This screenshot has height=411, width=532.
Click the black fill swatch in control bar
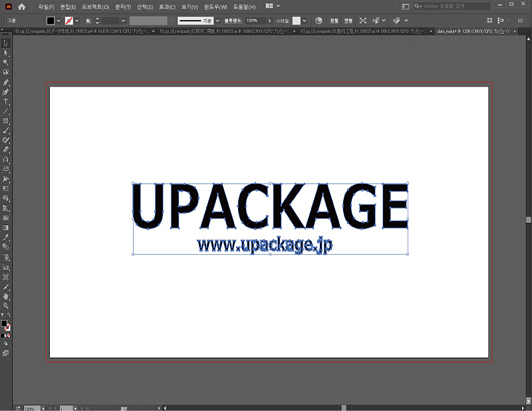coord(51,21)
